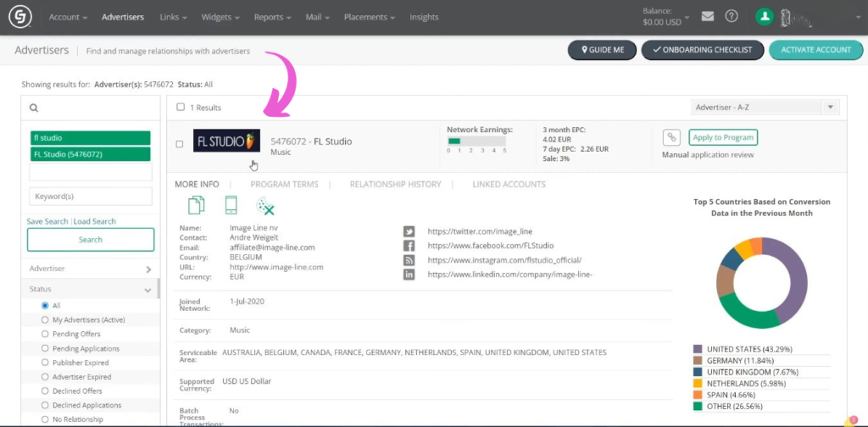Select Declined Offers radio button
868x427 pixels.
[x=45, y=391]
